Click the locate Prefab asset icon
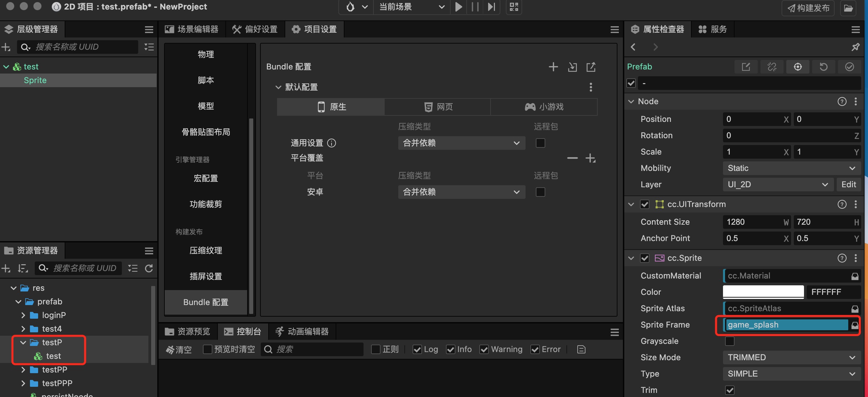868x397 pixels. pos(798,67)
